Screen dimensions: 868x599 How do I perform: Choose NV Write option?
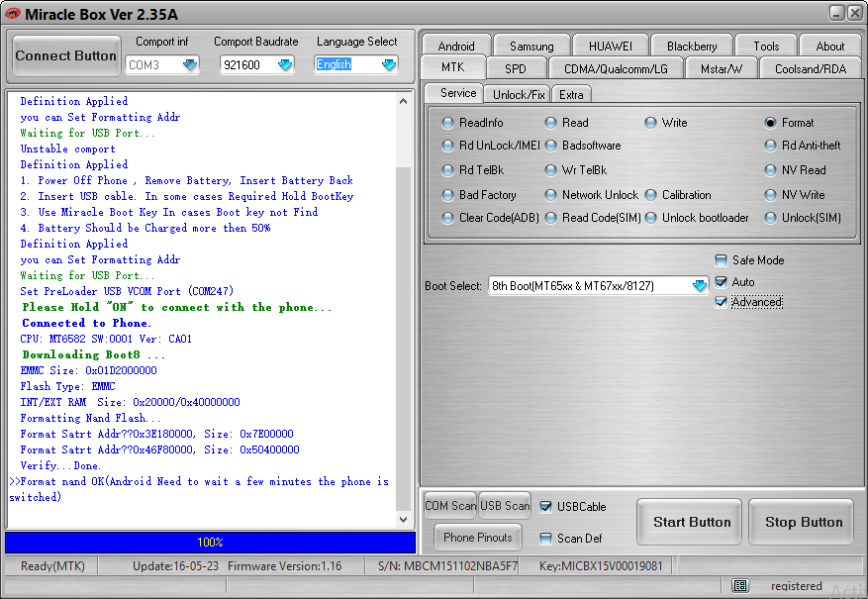pos(770,195)
